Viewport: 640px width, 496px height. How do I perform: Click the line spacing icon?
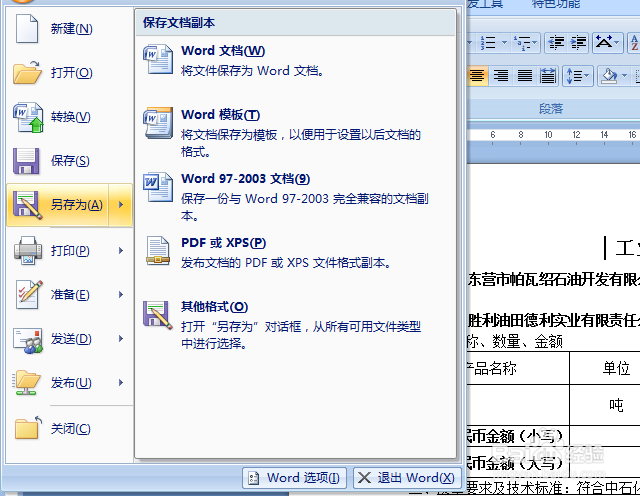click(x=574, y=76)
